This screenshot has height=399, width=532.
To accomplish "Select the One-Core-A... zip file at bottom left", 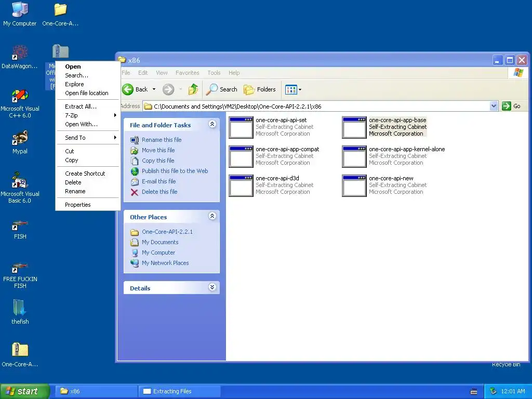I will point(20,355).
